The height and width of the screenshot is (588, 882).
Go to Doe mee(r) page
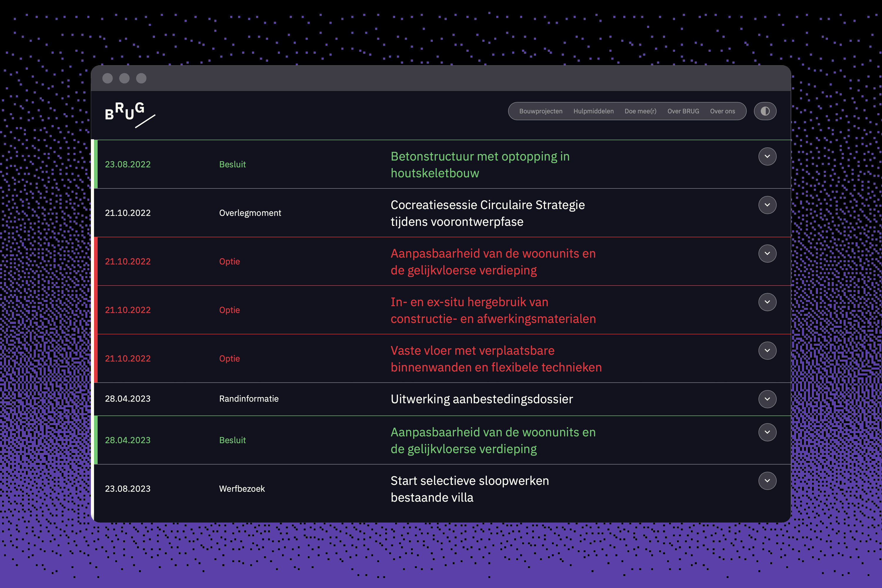tap(640, 111)
